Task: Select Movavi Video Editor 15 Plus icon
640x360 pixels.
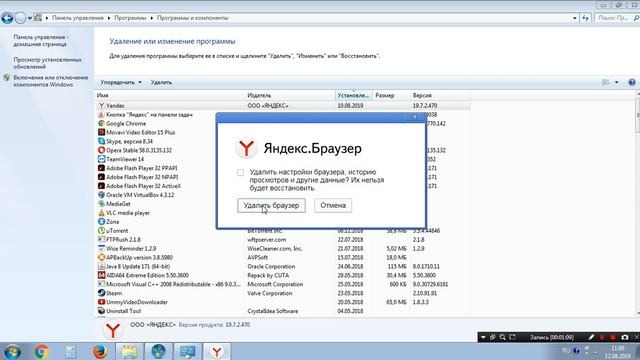Action: (x=101, y=132)
